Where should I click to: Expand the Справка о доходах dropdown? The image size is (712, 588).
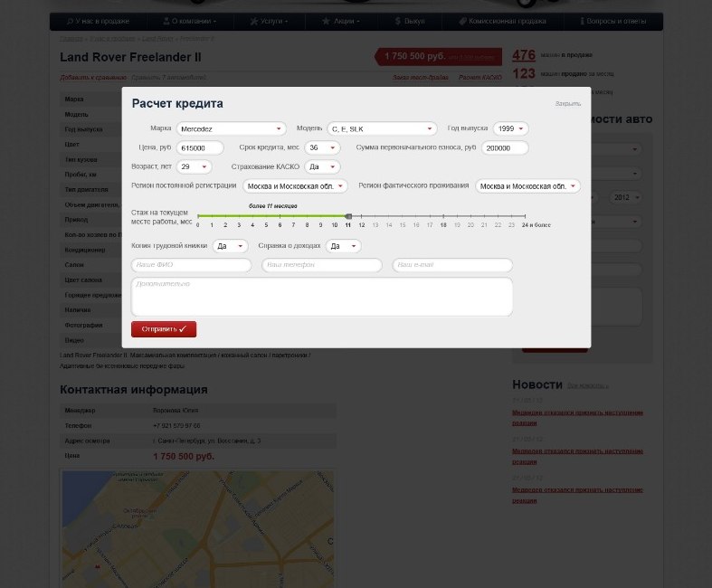click(343, 246)
